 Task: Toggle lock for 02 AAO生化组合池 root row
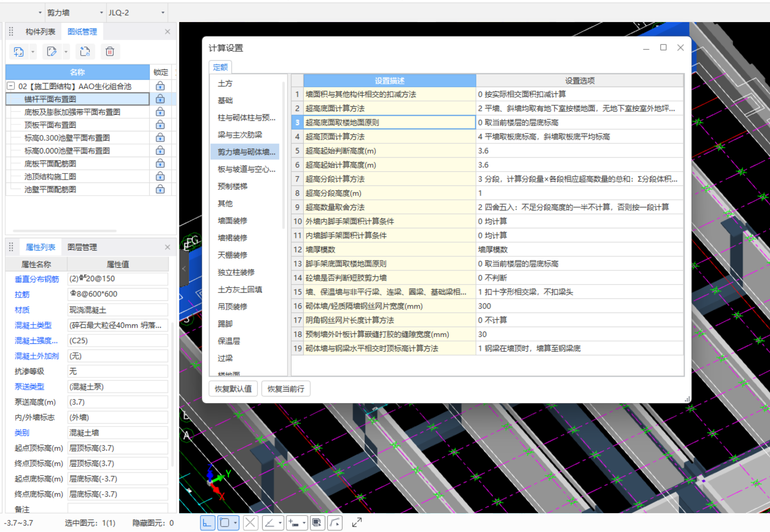[160, 86]
